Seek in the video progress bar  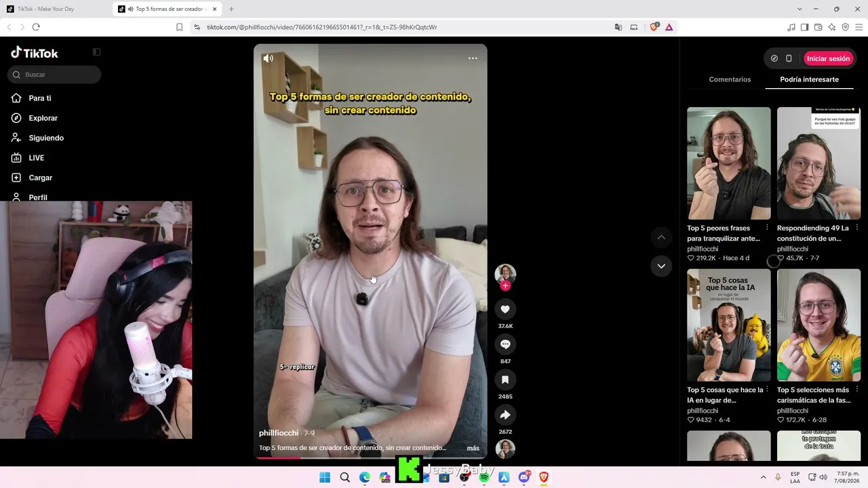pos(370,458)
